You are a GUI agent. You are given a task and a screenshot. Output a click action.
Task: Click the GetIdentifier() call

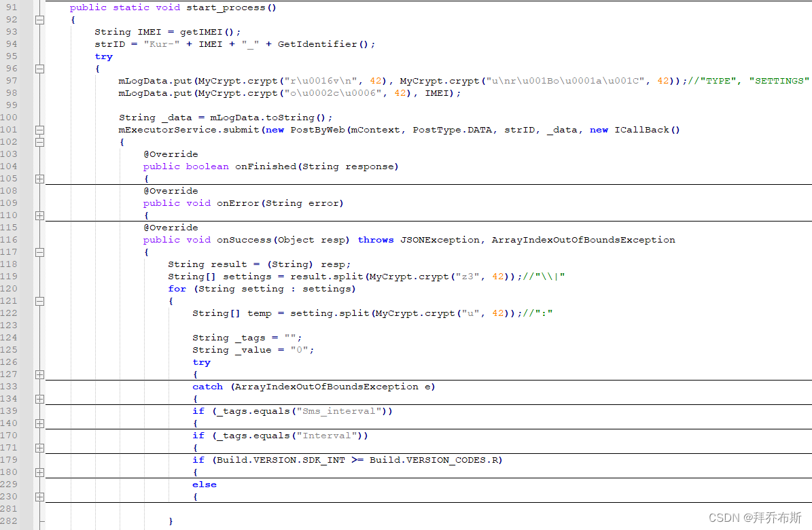[323, 44]
